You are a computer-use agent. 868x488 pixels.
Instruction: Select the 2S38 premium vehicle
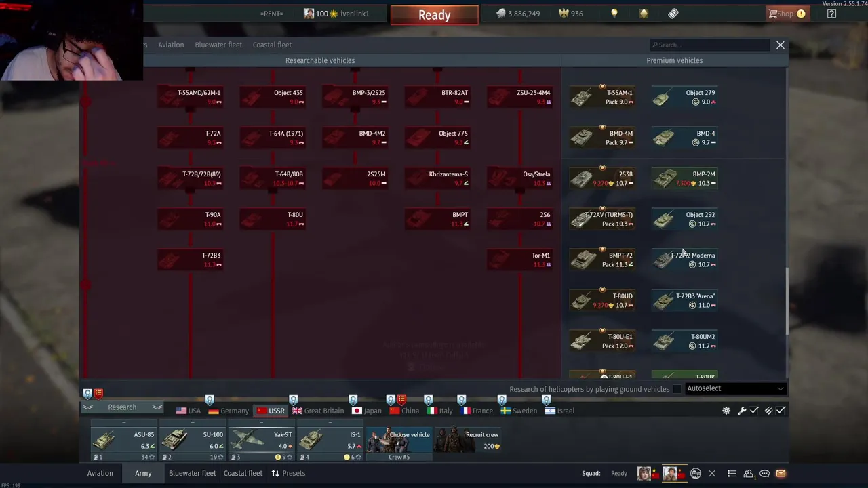[601, 178]
